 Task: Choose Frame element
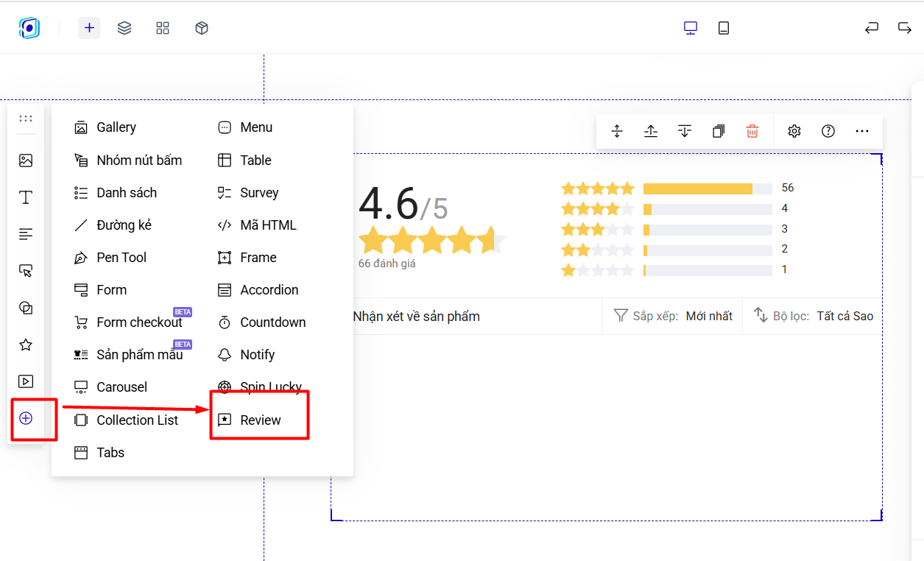tap(247, 258)
